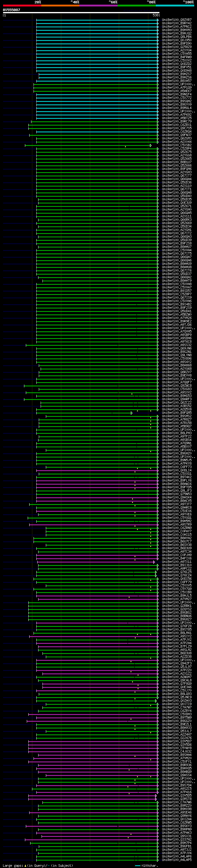Viewport: 197px width, 868px height.
Task: Open hit UniRef100_Q8LPB4
Action: [x=177, y=37]
